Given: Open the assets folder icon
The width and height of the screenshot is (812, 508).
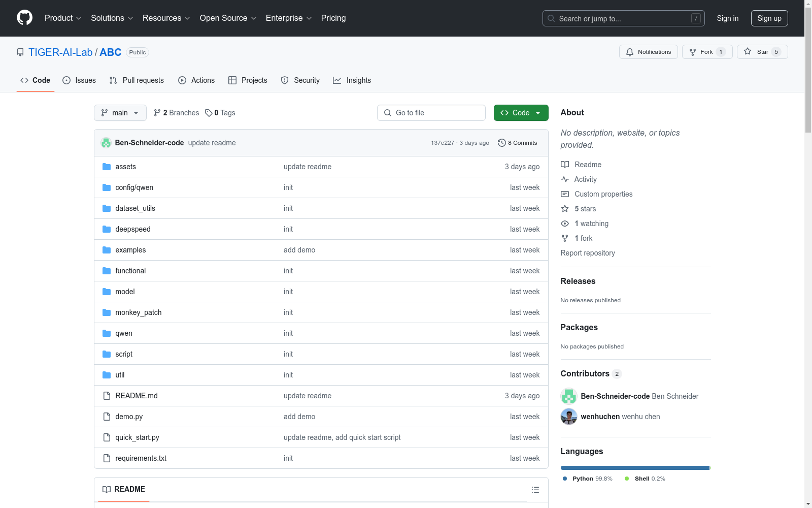Looking at the screenshot, I should click(107, 167).
